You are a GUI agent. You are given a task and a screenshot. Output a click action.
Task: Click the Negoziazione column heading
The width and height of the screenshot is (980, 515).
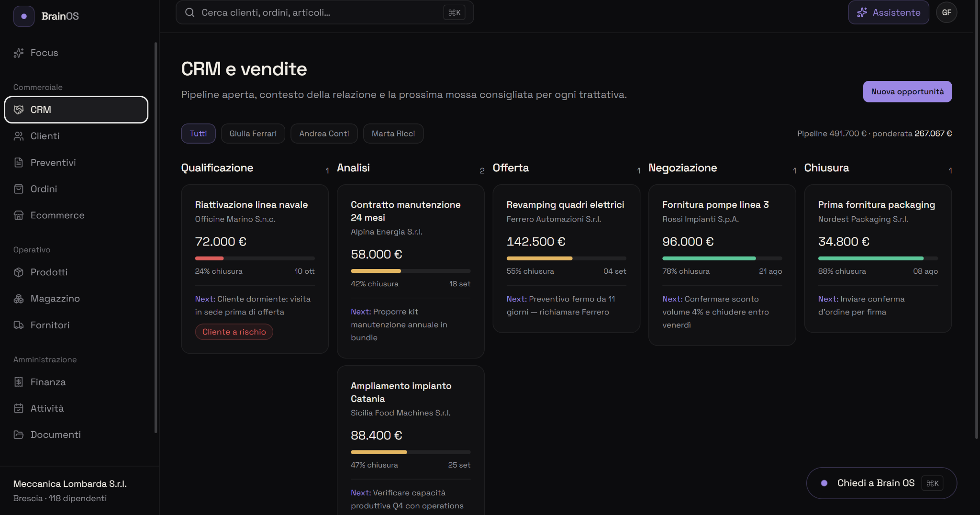tap(682, 168)
